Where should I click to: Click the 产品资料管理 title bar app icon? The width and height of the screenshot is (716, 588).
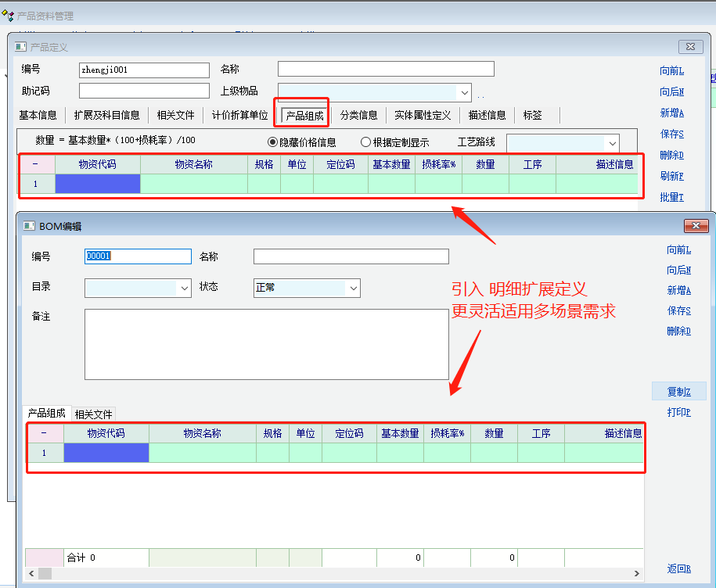tap(9, 15)
